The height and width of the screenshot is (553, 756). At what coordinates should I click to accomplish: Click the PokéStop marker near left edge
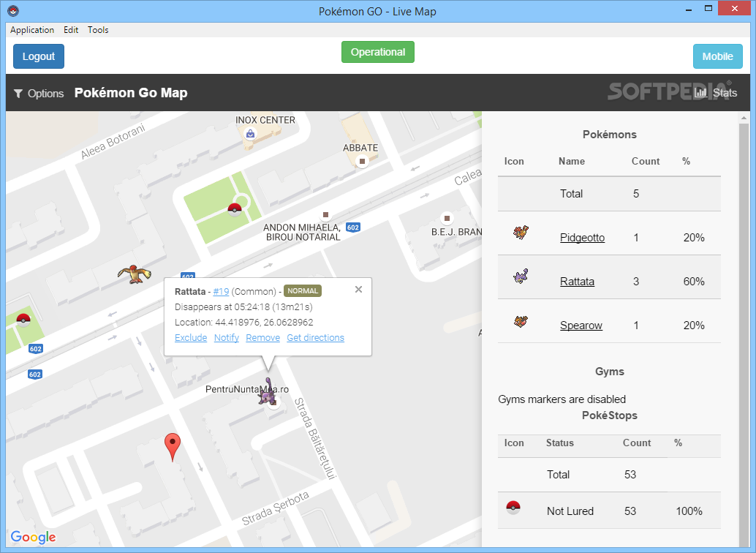point(23,320)
